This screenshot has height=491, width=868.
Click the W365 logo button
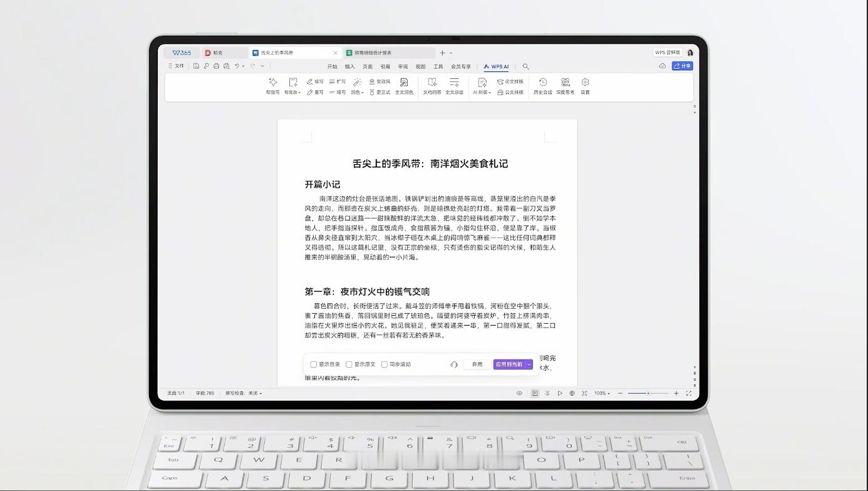click(x=182, y=53)
